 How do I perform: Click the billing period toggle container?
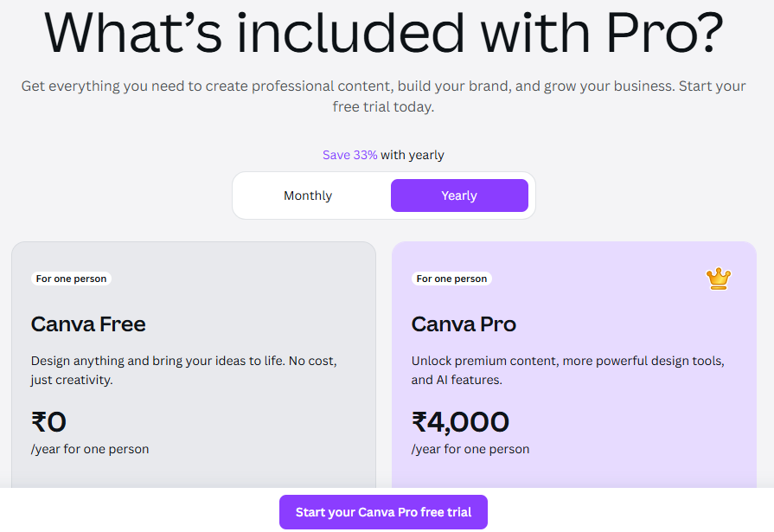(x=383, y=195)
